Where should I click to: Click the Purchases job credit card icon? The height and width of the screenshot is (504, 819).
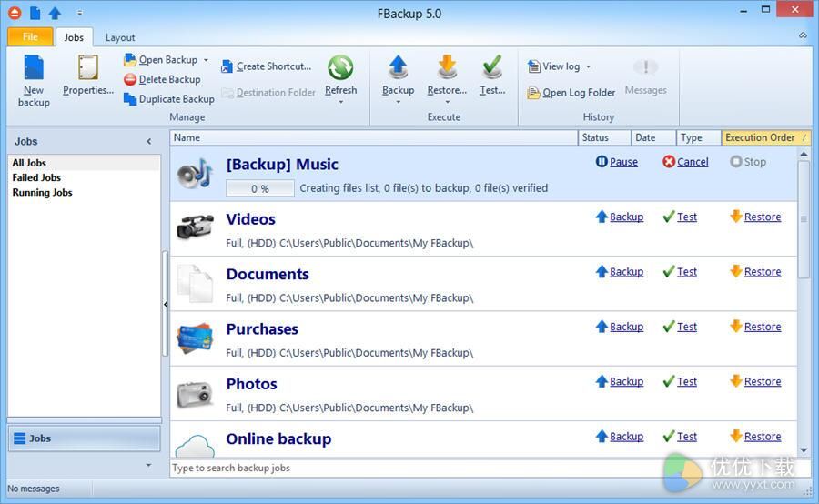[195, 338]
